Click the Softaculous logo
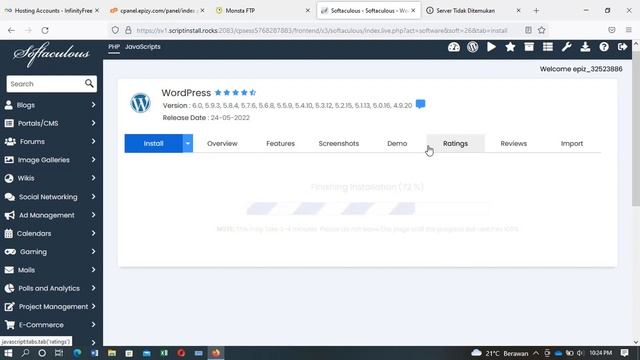640x360 pixels. pos(51,54)
